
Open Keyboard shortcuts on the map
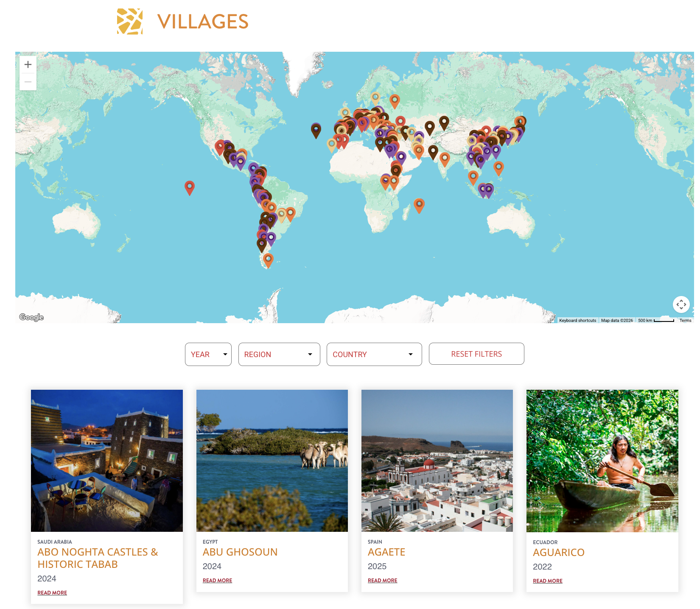[577, 321]
